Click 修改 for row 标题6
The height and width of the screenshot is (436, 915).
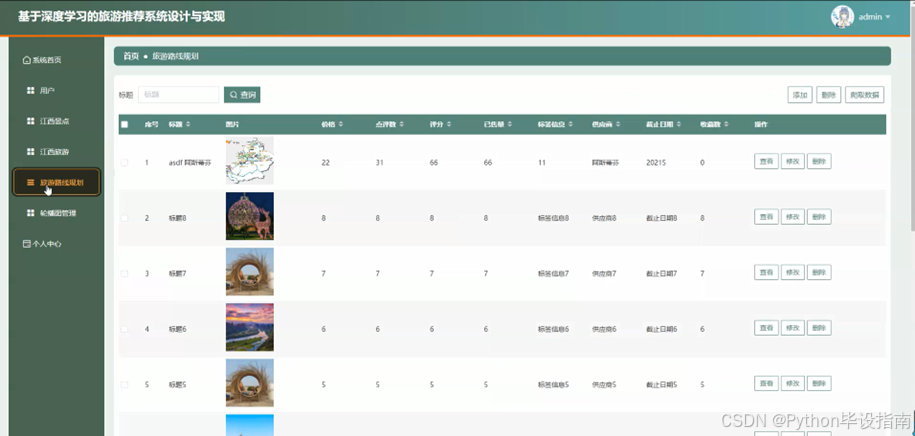point(792,328)
